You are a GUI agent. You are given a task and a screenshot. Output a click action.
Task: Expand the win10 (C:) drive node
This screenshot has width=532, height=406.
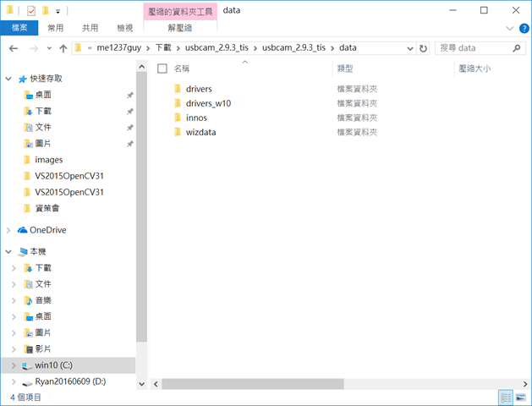coord(14,365)
